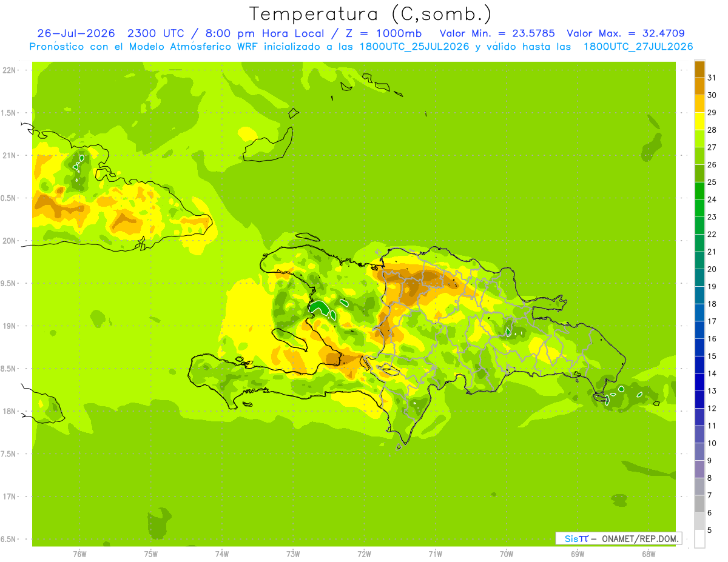The image size is (728, 562).
Task: Click the "8.5N" latitude label
Action: tap(9, 369)
